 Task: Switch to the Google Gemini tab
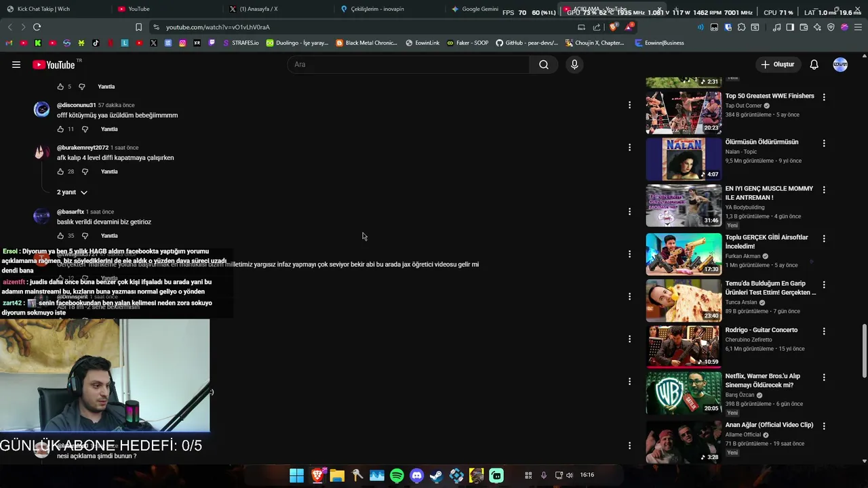(x=475, y=9)
